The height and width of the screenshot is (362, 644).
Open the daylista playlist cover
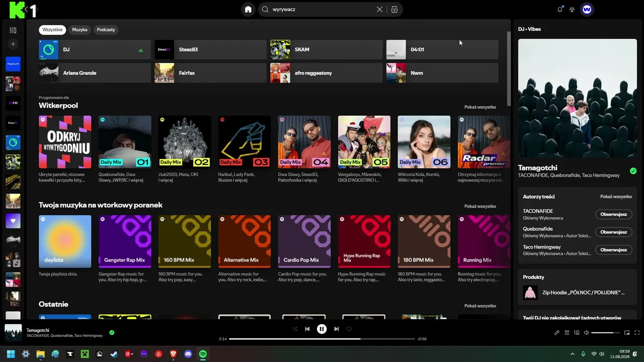click(65, 241)
